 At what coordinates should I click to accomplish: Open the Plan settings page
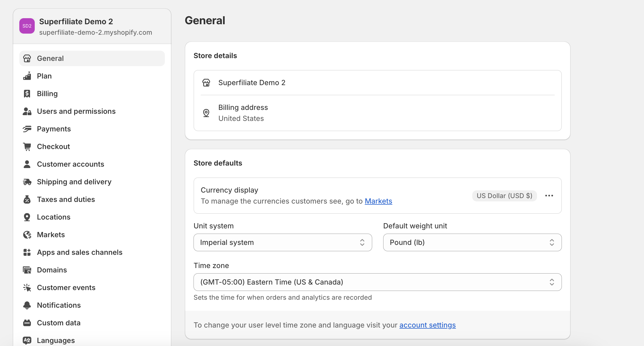click(x=92, y=76)
